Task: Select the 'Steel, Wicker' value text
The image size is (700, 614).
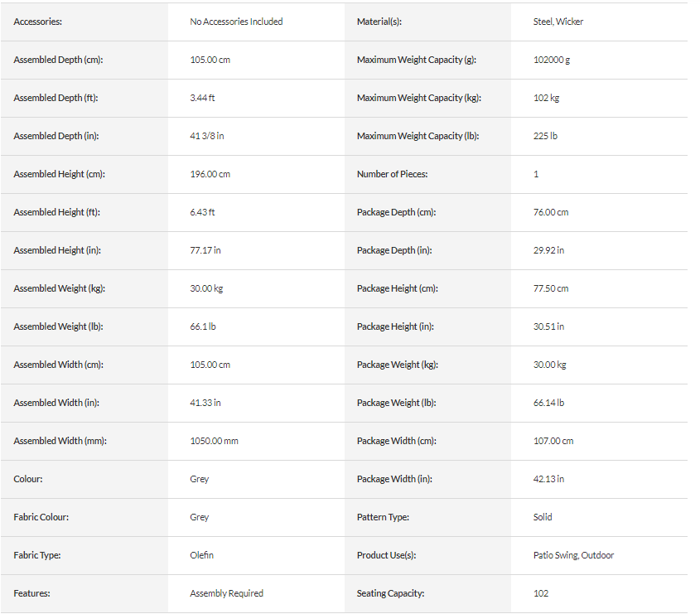Action: 558,22
